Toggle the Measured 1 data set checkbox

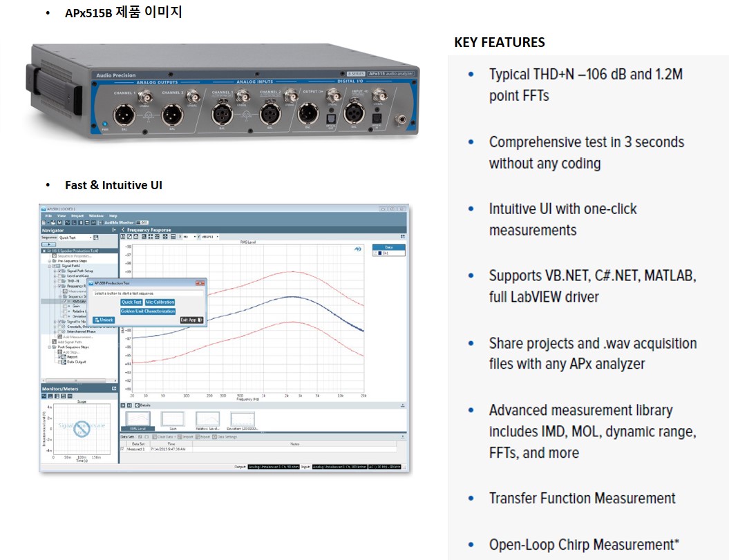pos(123,450)
